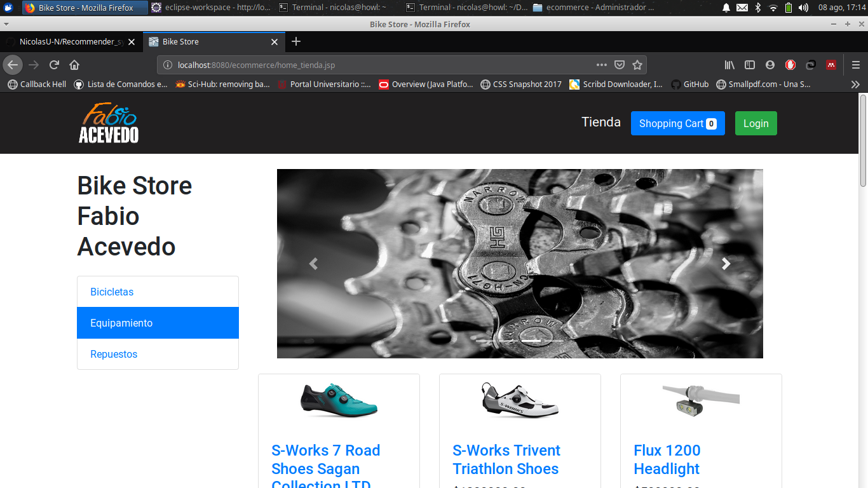The height and width of the screenshot is (488, 868).
Task: Open Firefox account icon
Action: click(x=770, y=65)
